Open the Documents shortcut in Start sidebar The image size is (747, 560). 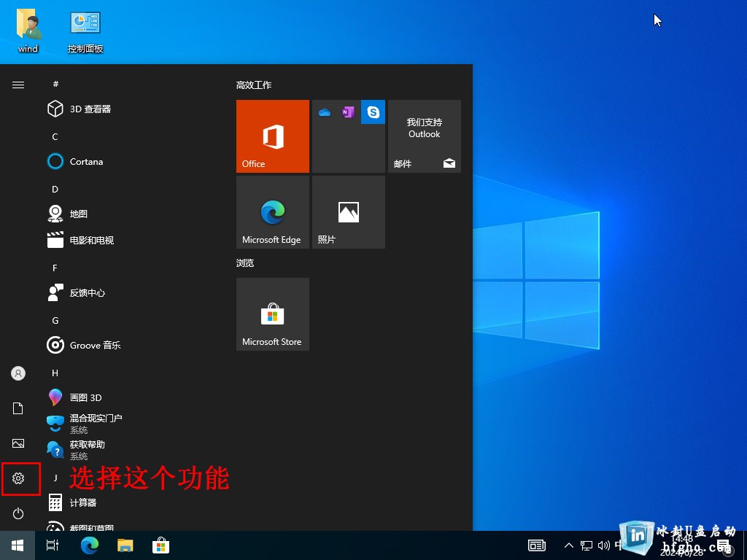coord(18,408)
